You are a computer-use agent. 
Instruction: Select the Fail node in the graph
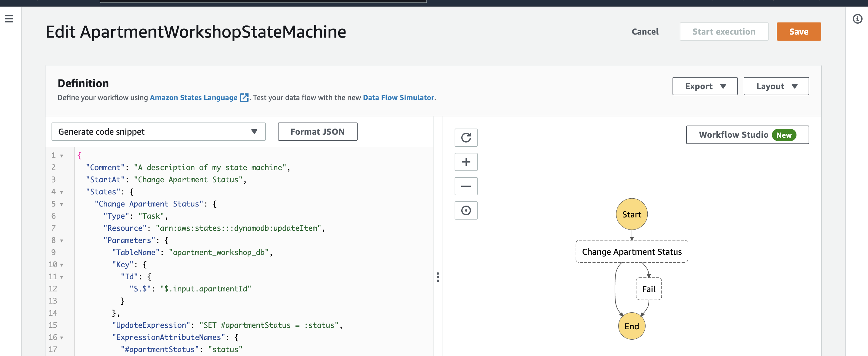(649, 289)
